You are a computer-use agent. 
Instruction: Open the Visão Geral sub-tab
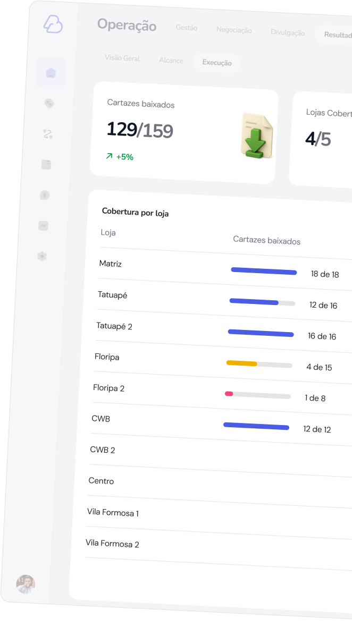pyautogui.click(x=122, y=58)
